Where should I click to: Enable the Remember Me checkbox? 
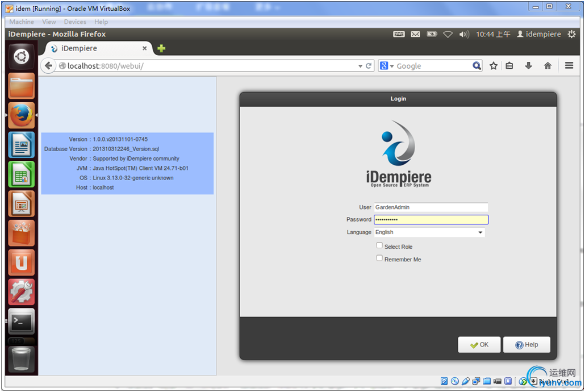click(379, 258)
